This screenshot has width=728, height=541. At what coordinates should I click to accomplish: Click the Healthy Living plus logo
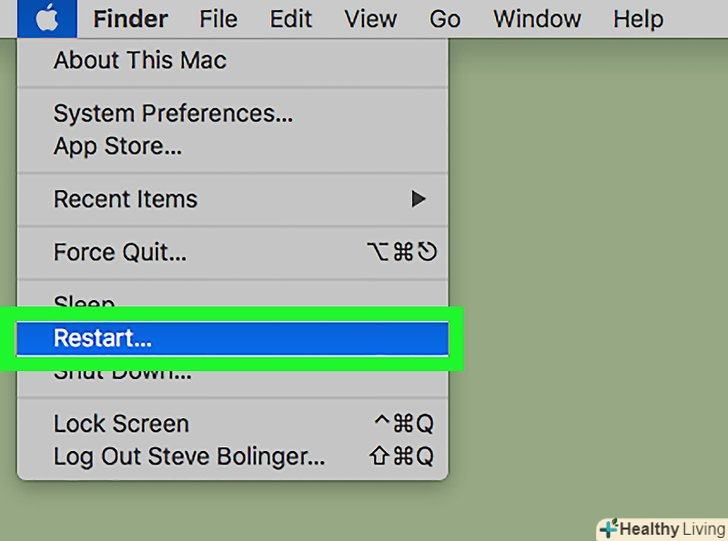point(607,528)
